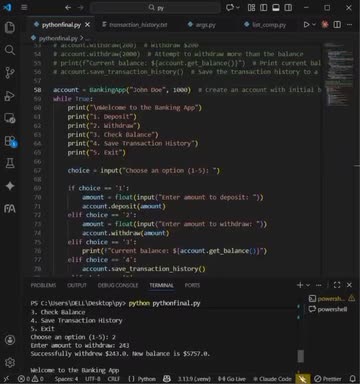Screen dimensions: 360x384
Task: Open the FA extension view
Action: (10, 209)
